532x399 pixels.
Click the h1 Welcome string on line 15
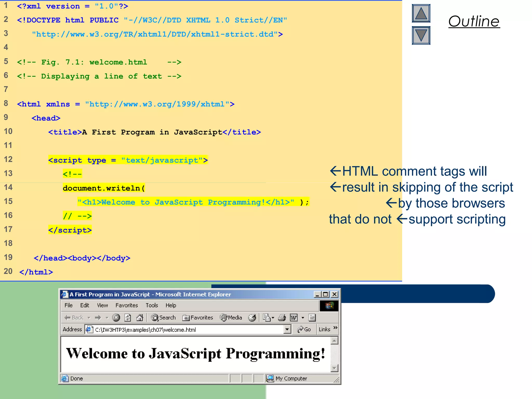pos(186,202)
